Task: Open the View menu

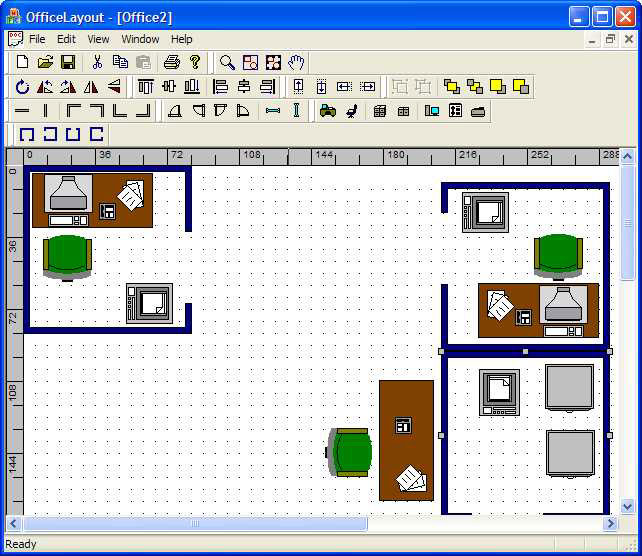Action: pyautogui.click(x=98, y=39)
